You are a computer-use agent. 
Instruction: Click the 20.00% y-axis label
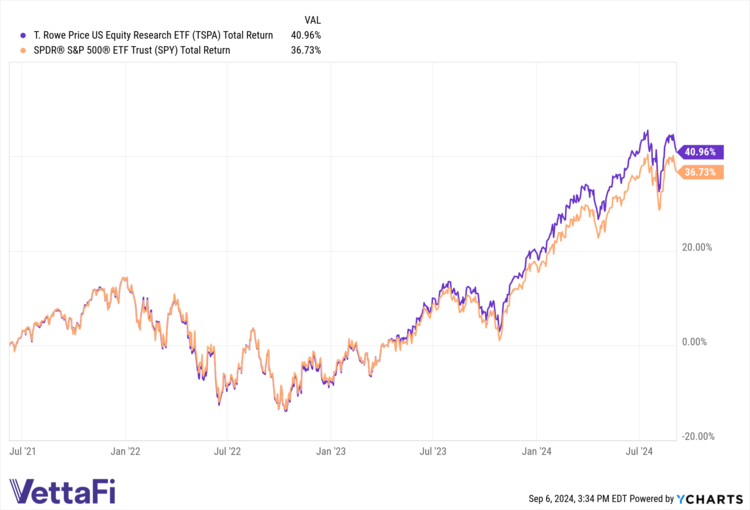(x=698, y=247)
